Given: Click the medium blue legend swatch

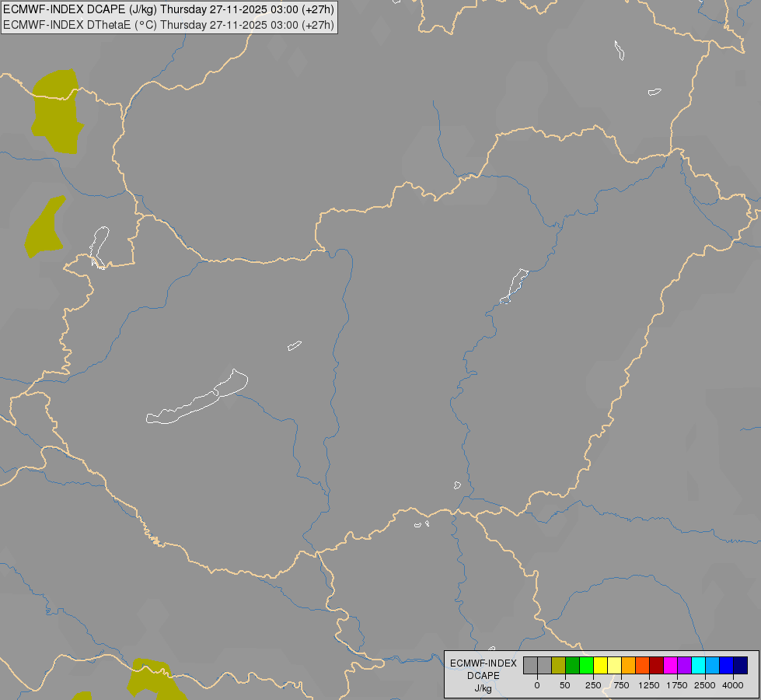Looking at the screenshot, I should (x=727, y=666).
